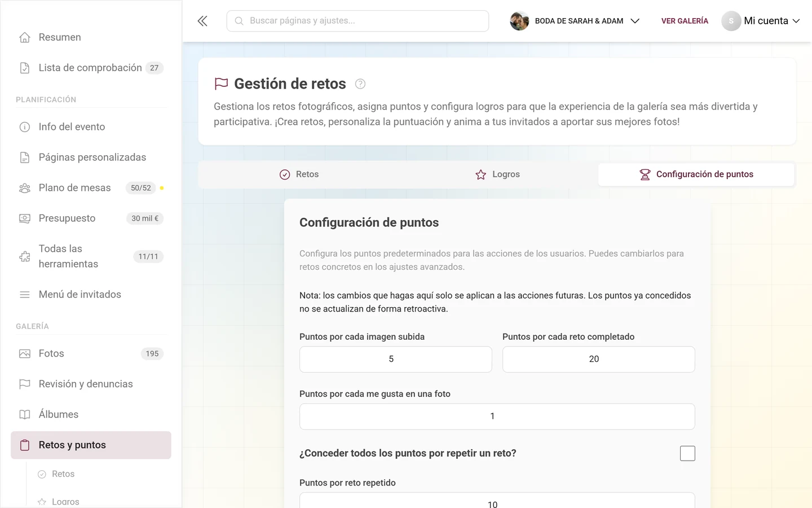This screenshot has height=508, width=812.
Task: Click the Álbumes book icon
Action: click(x=25, y=414)
